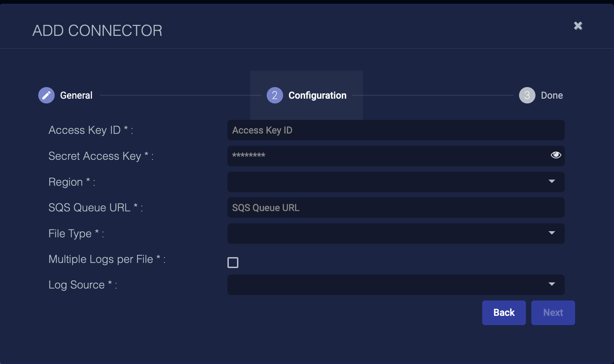Select the Done step label
This screenshot has height=364, width=614.
tap(552, 95)
